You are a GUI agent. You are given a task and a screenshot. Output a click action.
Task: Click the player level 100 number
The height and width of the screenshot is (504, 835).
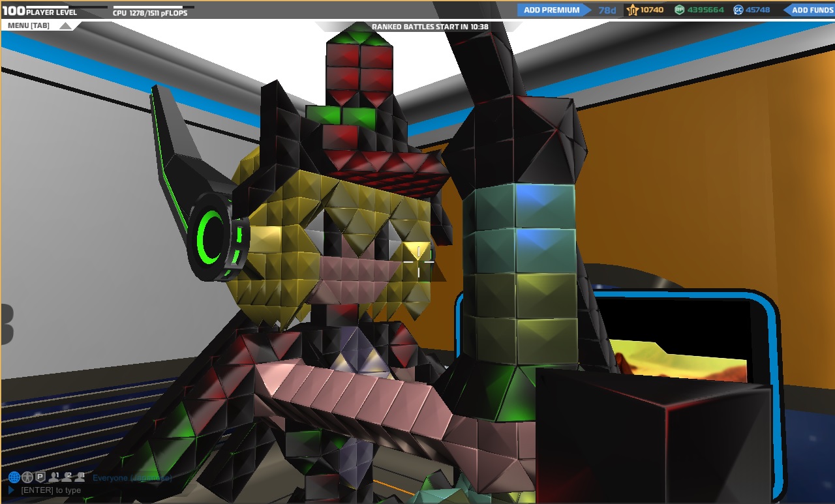point(14,11)
